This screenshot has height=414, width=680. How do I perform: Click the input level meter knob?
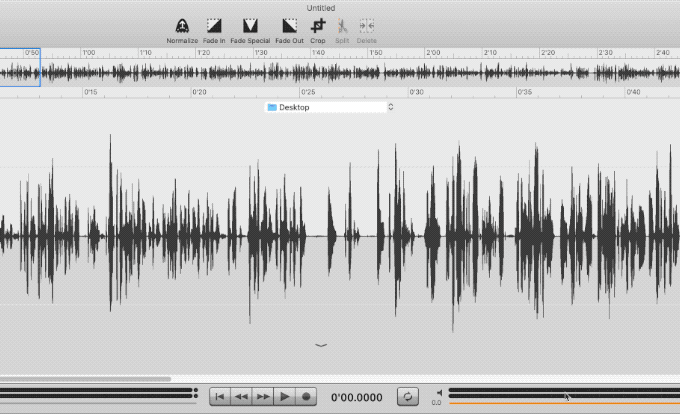point(196,393)
